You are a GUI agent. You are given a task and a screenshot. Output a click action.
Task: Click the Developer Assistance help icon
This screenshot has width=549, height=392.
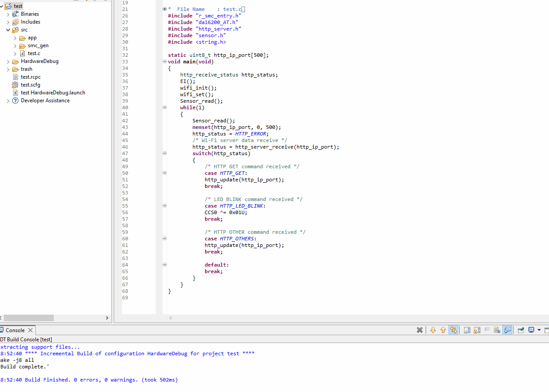[15, 101]
